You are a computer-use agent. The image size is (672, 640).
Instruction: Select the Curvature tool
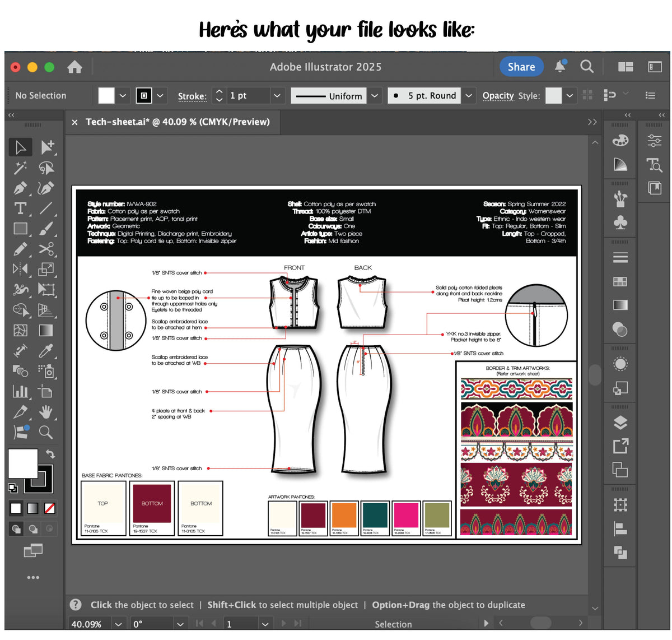pyautogui.click(x=46, y=188)
